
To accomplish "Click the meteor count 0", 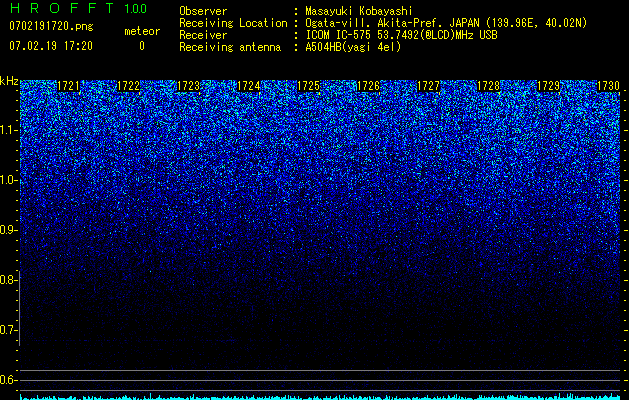I will [x=142, y=46].
